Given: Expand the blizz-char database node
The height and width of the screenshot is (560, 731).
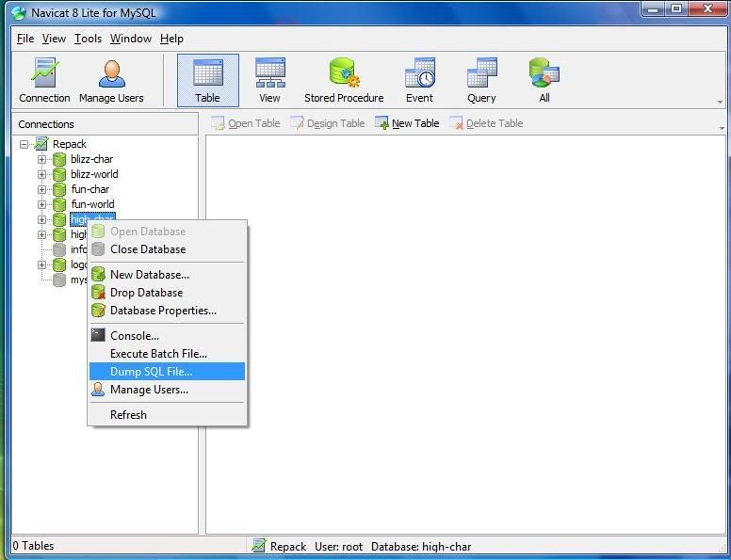Looking at the screenshot, I should click(x=42, y=159).
